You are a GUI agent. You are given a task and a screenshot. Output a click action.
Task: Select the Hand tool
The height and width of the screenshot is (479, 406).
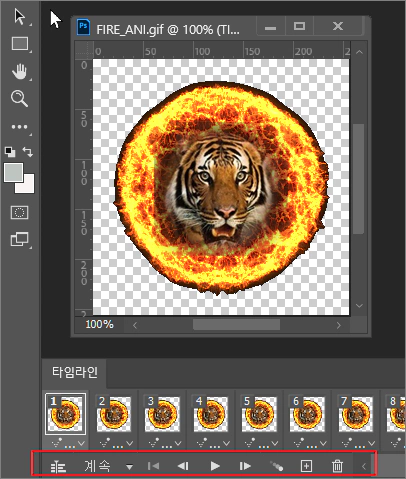click(x=19, y=71)
